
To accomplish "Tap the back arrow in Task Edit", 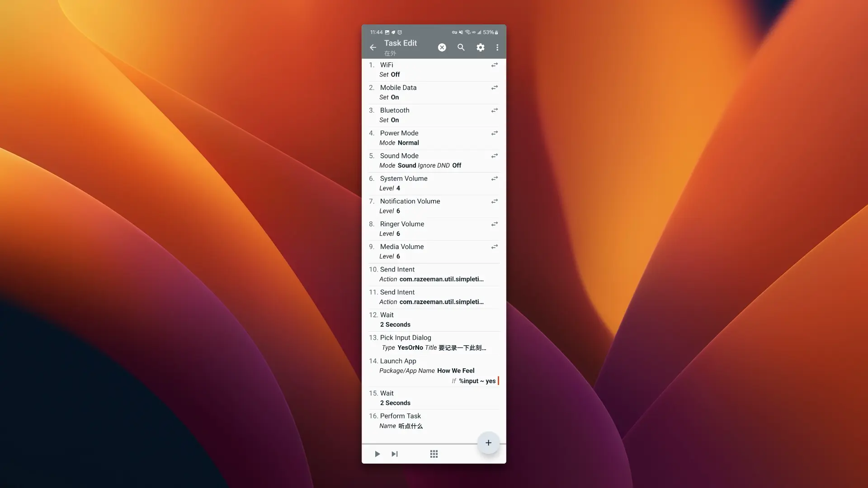I will pyautogui.click(x=373, y=47).
